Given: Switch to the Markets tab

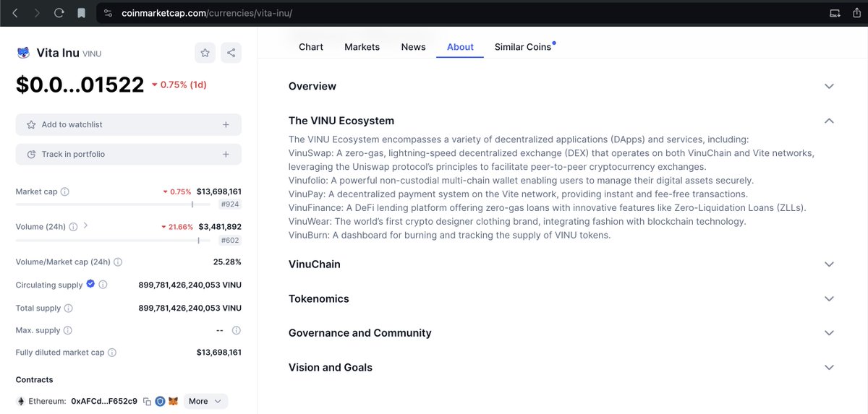Looking at the screenshot, I should 362,47.
